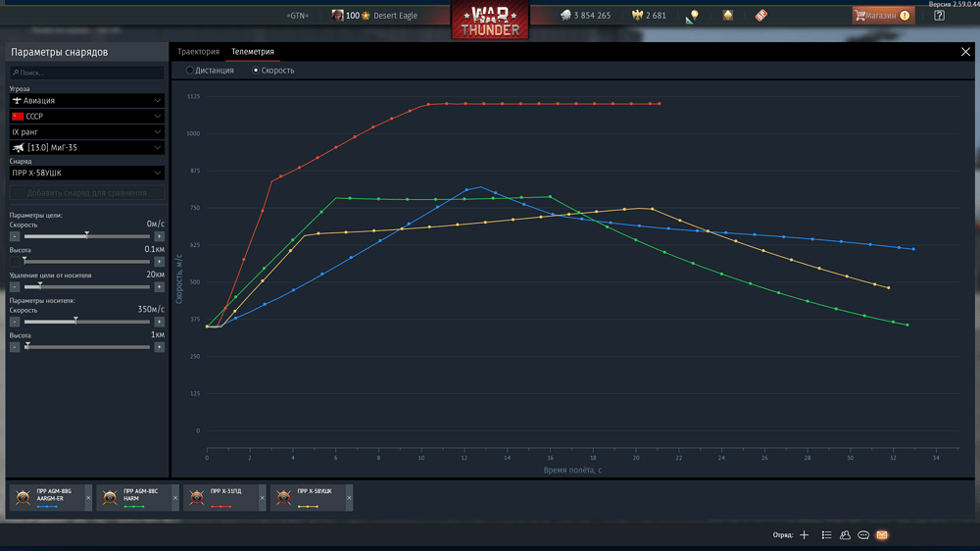
Task: Decrease carrier altitude with minus button
Action: pos(15,347)
